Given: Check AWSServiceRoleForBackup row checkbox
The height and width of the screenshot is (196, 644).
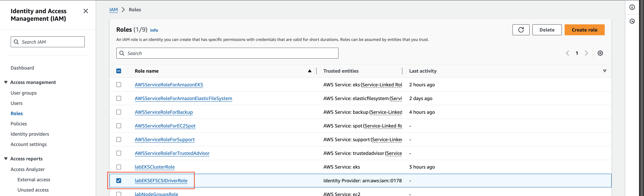Looking at the screenshot, I should pos(119,112).
